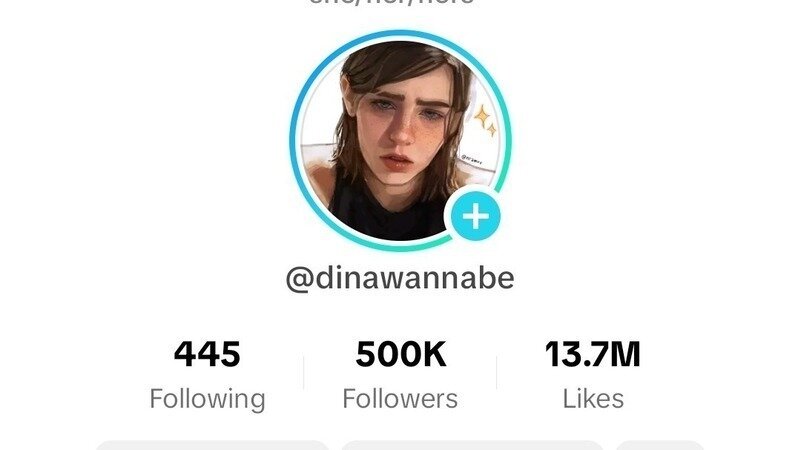Tap the gray bottom-left profile button
Image resolution: width=800 pixels, height=450 pixels.
pyautogui.click(x=212, y=445)
